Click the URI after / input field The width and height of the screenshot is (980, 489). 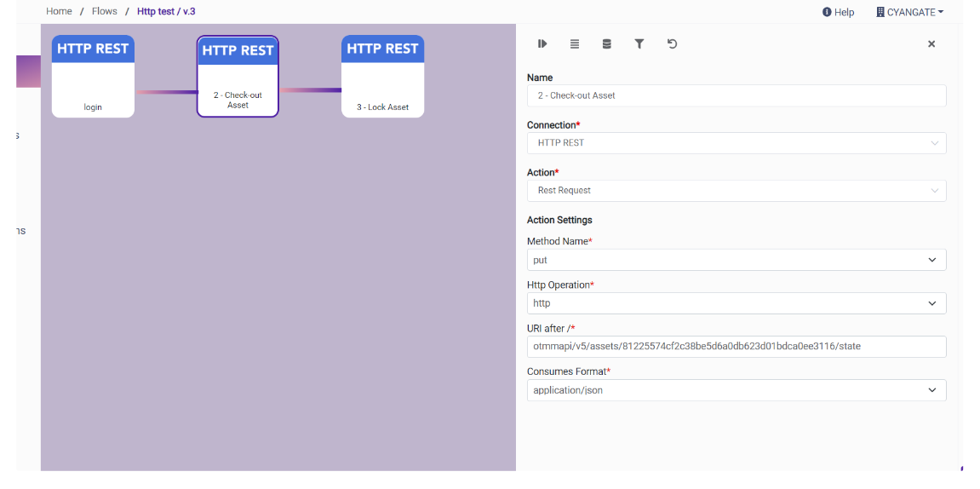(736, 347)
